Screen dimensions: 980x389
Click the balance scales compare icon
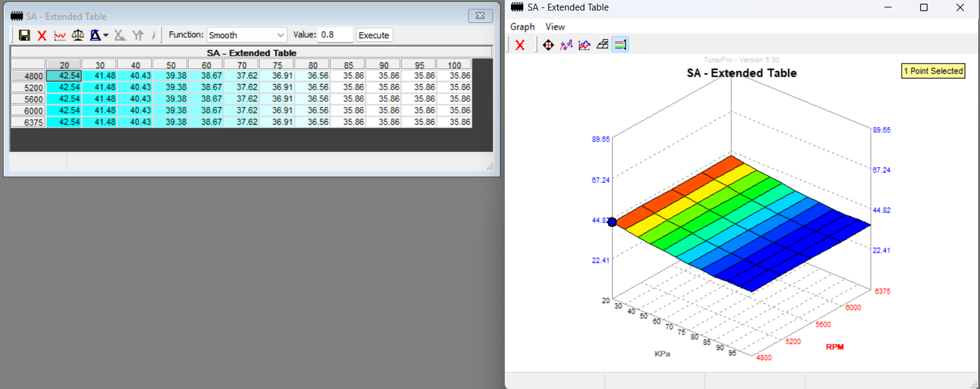coord(78,35)
